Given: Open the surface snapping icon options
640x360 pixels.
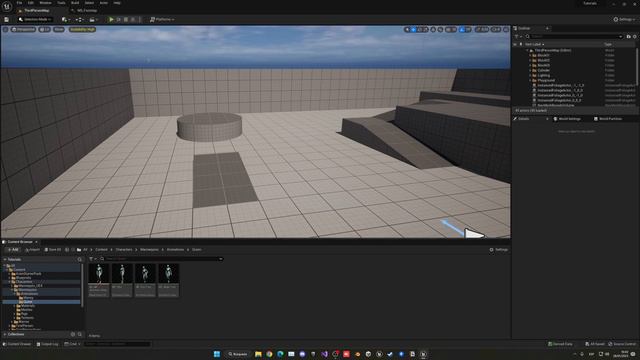Looking at the screenshot, I should point(440,29).
